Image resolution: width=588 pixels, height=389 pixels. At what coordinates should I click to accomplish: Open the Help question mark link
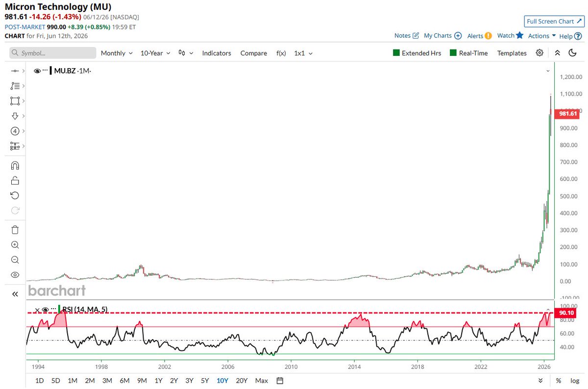click(x=570, y=36)
